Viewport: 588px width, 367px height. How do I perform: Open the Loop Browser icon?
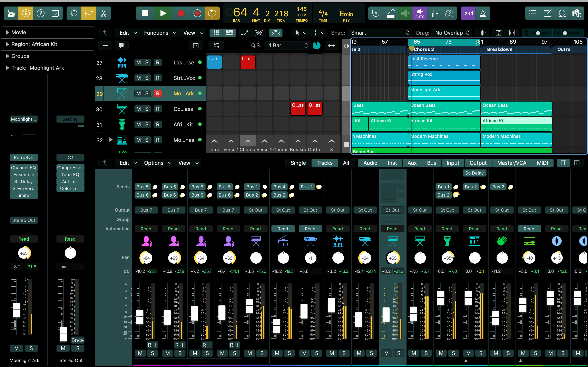[562, 13]
